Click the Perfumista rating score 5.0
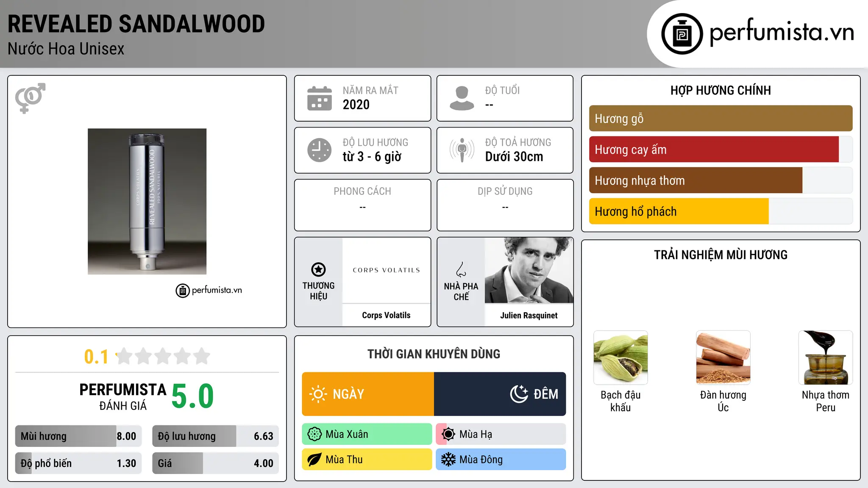Image resolution: width=868 pixels, height=488 pixels. [x=193, y=396]
